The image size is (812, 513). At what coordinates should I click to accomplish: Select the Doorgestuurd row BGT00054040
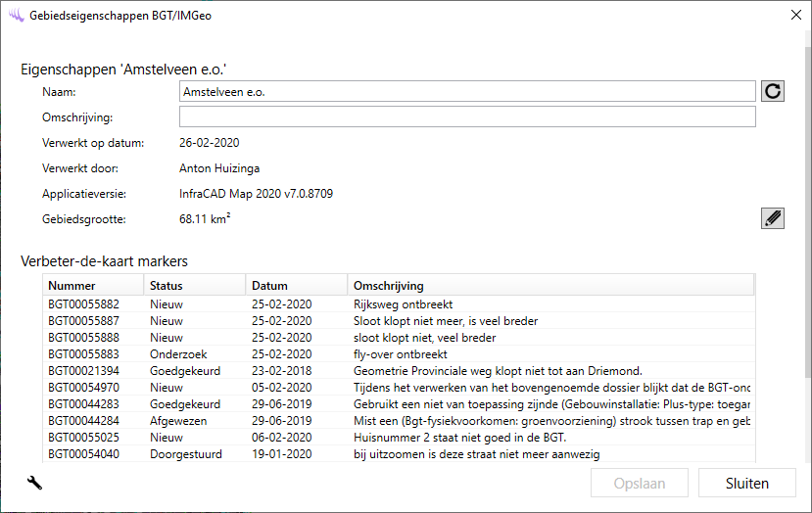(x=398, y=454)
